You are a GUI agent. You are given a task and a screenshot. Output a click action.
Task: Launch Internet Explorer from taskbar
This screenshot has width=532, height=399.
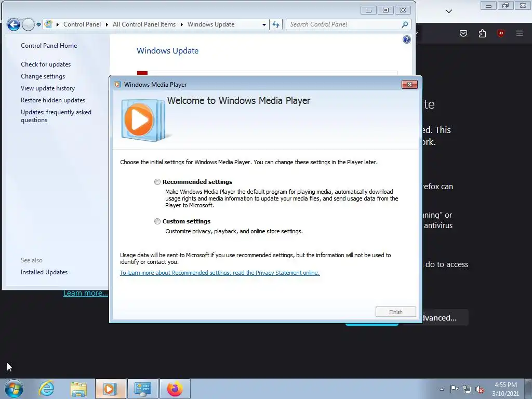coord(46,389)
